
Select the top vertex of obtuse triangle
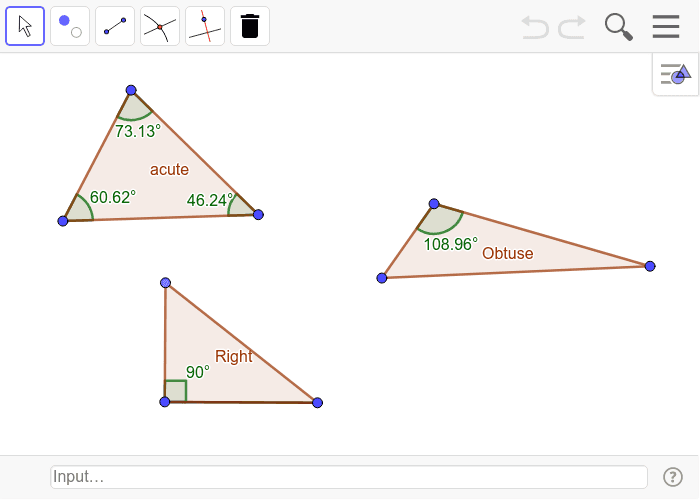(x=434, y=204)
